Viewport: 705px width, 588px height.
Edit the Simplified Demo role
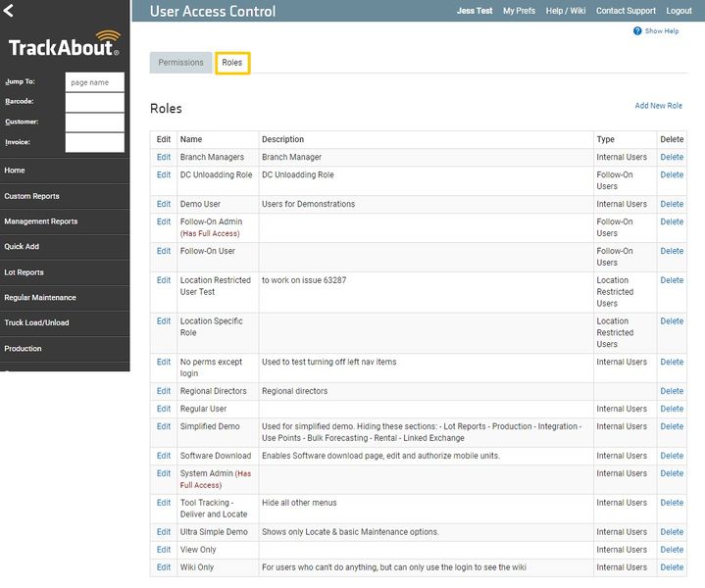[x=164, y=426]
